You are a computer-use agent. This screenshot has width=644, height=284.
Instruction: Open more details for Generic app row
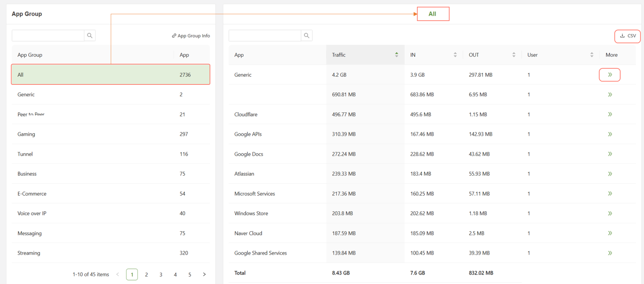tap(609, 75)
